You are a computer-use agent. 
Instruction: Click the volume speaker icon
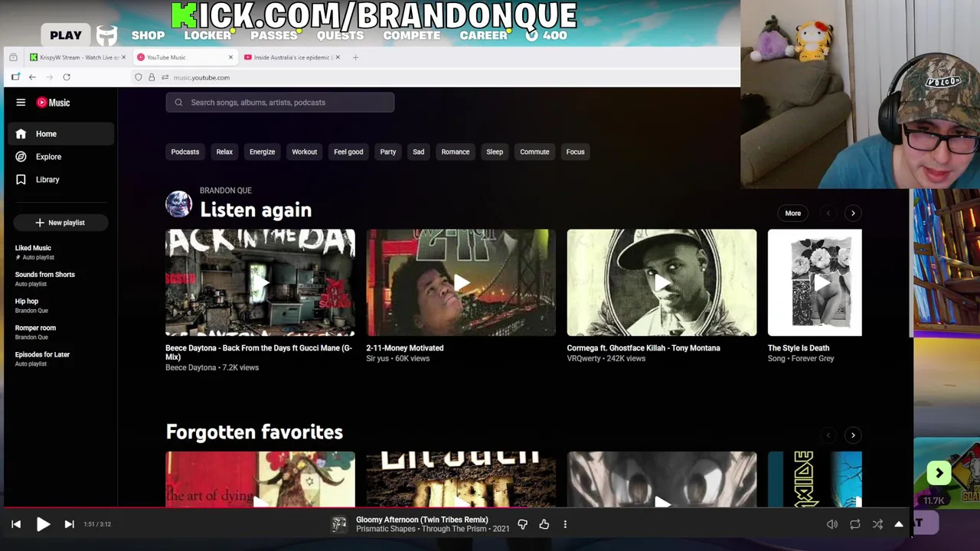pos(832,524)
